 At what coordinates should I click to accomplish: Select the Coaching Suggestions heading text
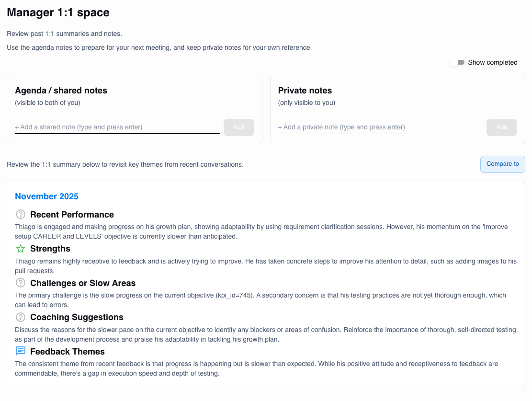tap(77, 317)
